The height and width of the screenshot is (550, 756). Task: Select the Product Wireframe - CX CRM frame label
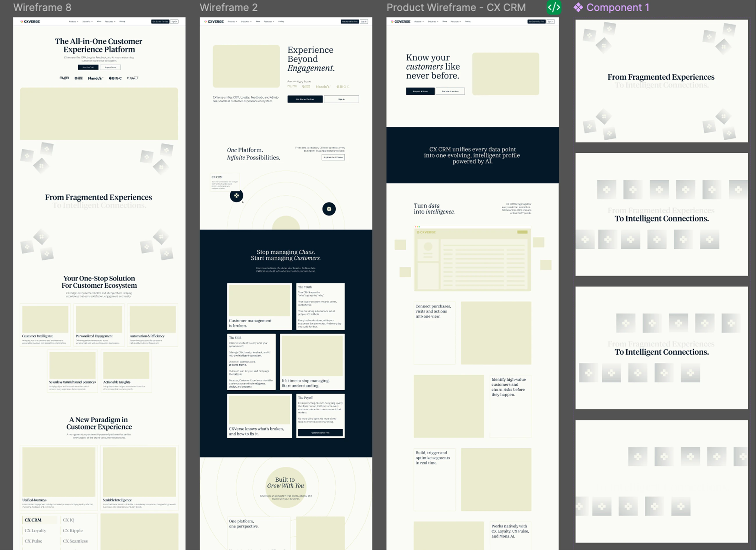coord(456,7)
